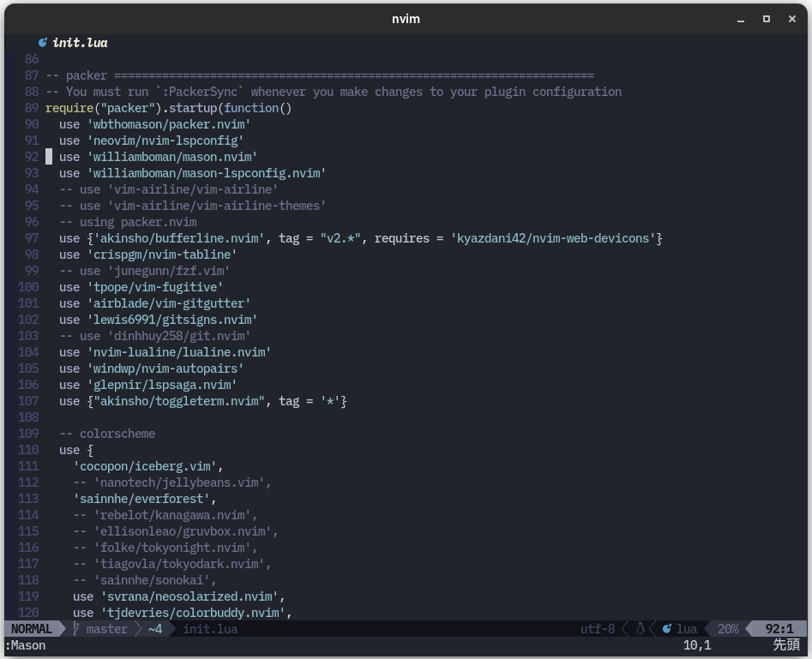Click commented 'folke/tokyonight.nvim' entry
This screenshot has height=659, width=812.
(165, 548)
